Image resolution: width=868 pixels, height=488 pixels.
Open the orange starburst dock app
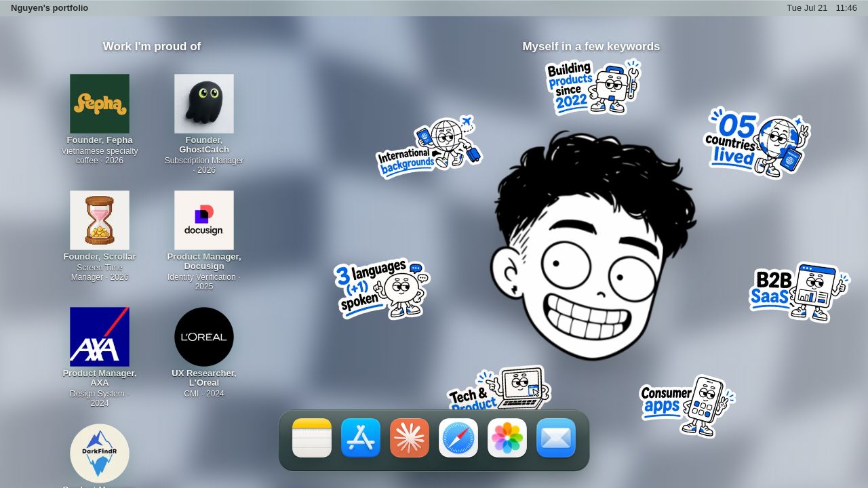[x=410, y=438]
